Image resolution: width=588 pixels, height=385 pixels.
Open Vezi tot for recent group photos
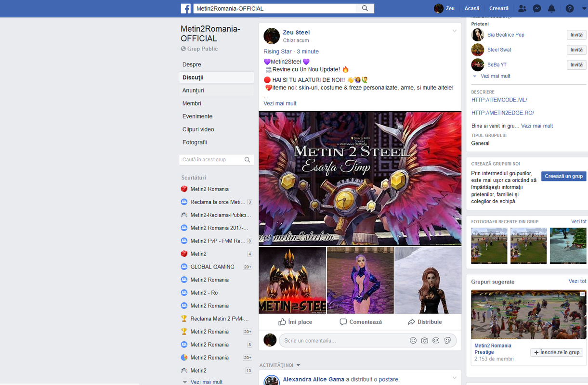[579, 222]
